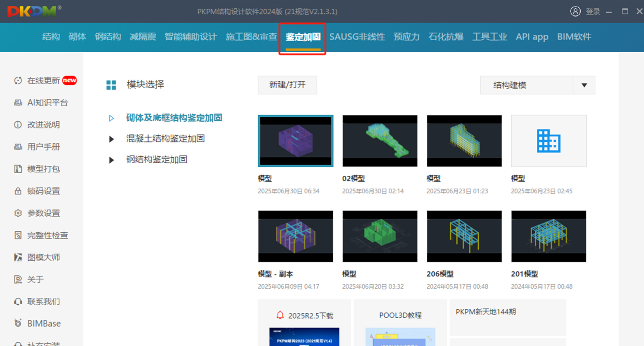Click the 201模型 name label

click(x=525, y=274)
